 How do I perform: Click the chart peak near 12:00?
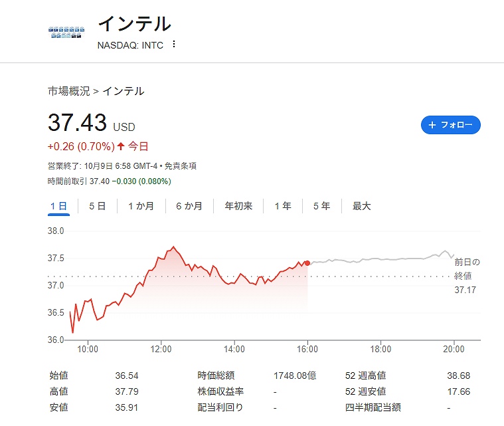[173, 247]
